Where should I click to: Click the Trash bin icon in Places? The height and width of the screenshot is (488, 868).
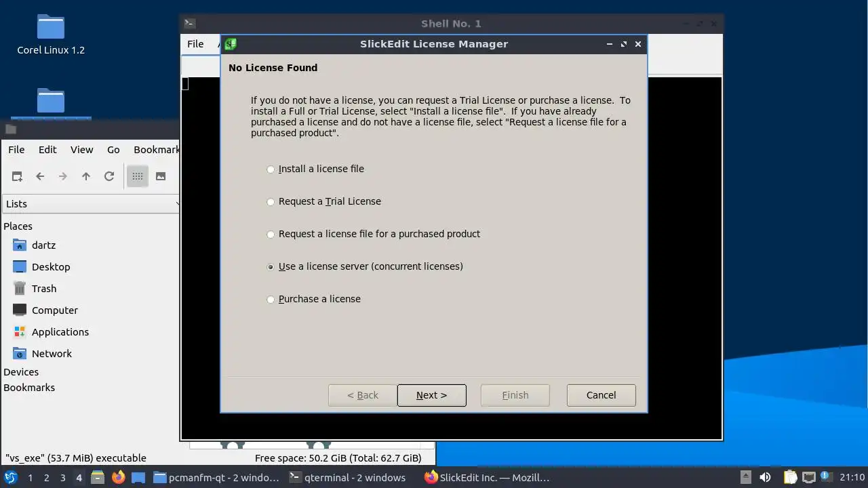tap(20, 289)
